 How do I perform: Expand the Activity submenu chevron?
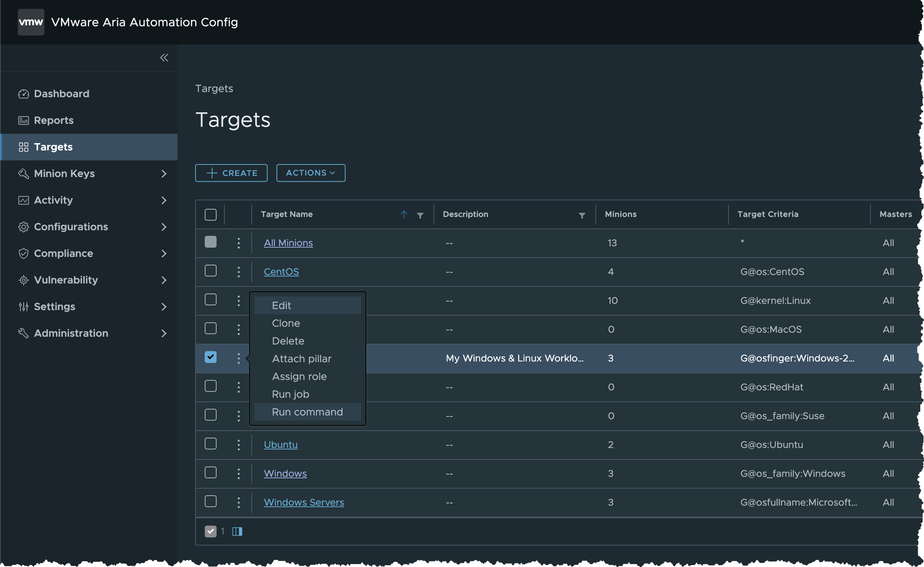[163, 200]
